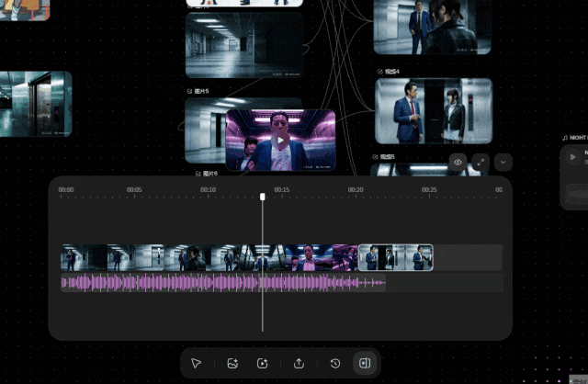Viewport: 588px width, 384px height.
Task: Jump to the 00:20 ruler mark
Action: pos(356,190)
